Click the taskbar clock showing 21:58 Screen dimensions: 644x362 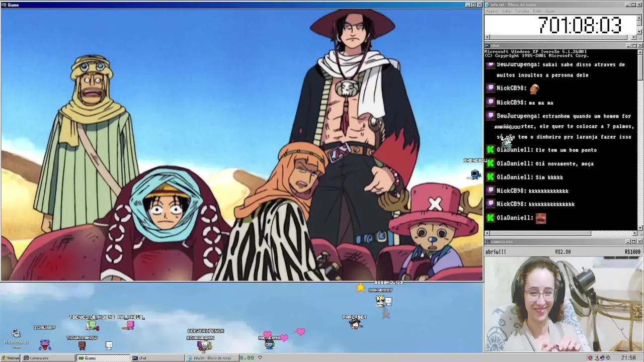(x=628, y=358)
